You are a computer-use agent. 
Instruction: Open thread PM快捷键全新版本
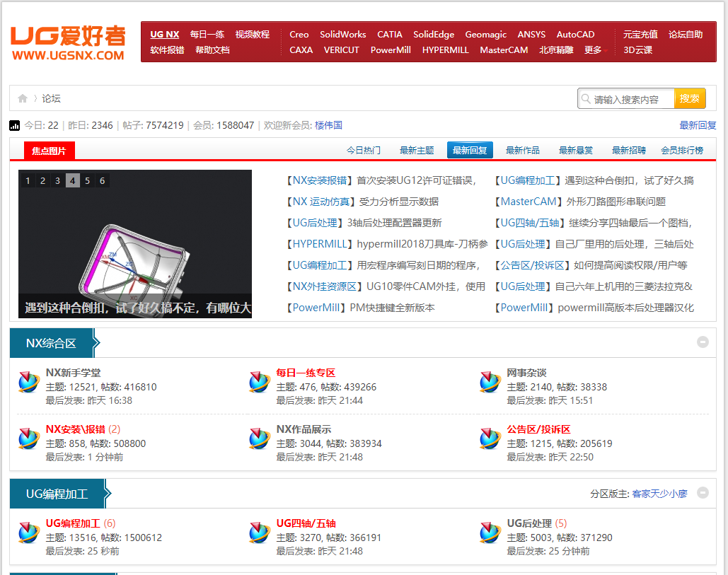point(393,308)
